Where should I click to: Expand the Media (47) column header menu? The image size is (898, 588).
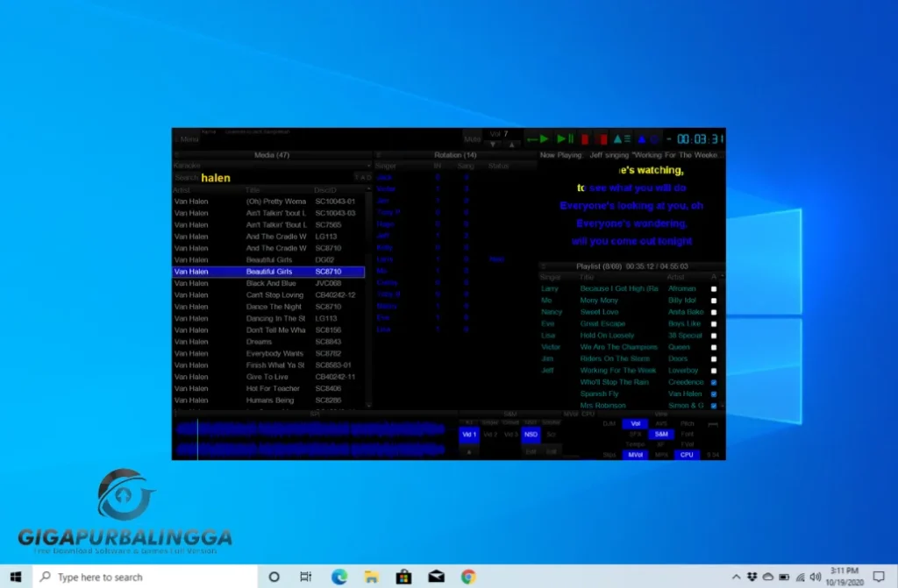click(176, 155)
